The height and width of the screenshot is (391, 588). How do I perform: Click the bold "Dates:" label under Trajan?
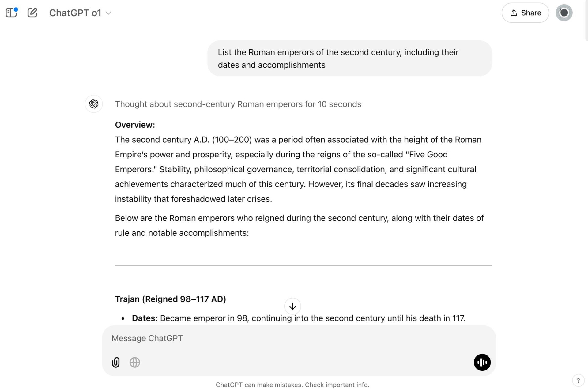click(145, 318)
